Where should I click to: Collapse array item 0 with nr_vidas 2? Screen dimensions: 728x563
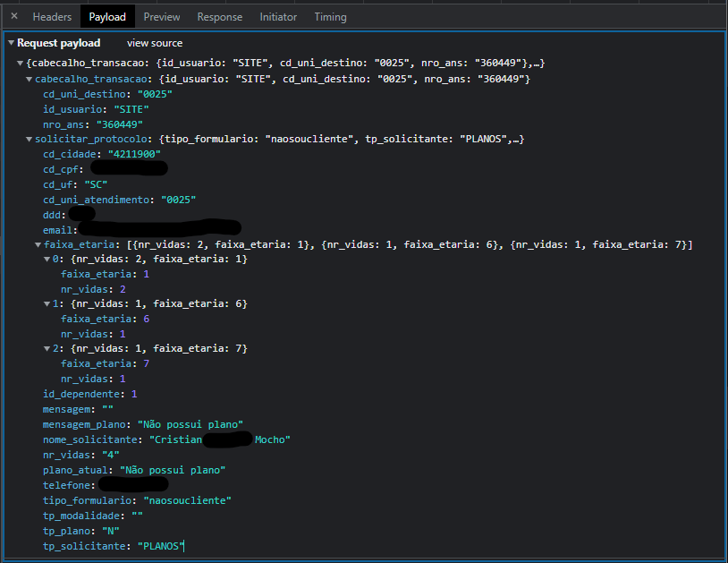pos(47,260)
